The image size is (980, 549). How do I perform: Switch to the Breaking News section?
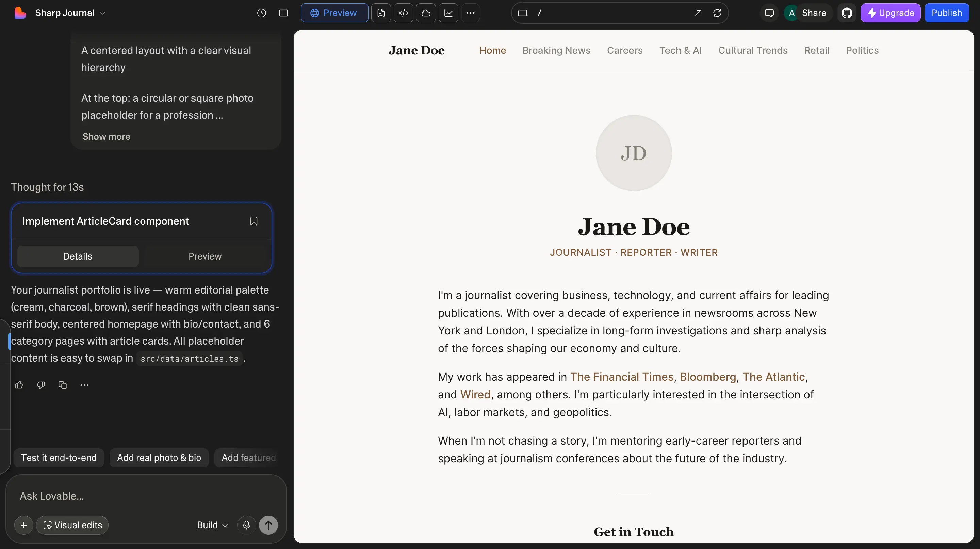point(557,50)
